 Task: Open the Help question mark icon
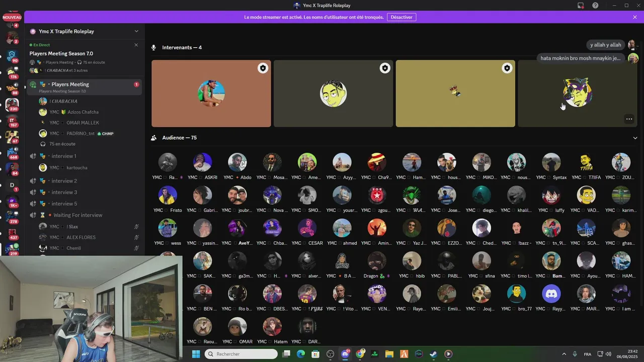596,6
